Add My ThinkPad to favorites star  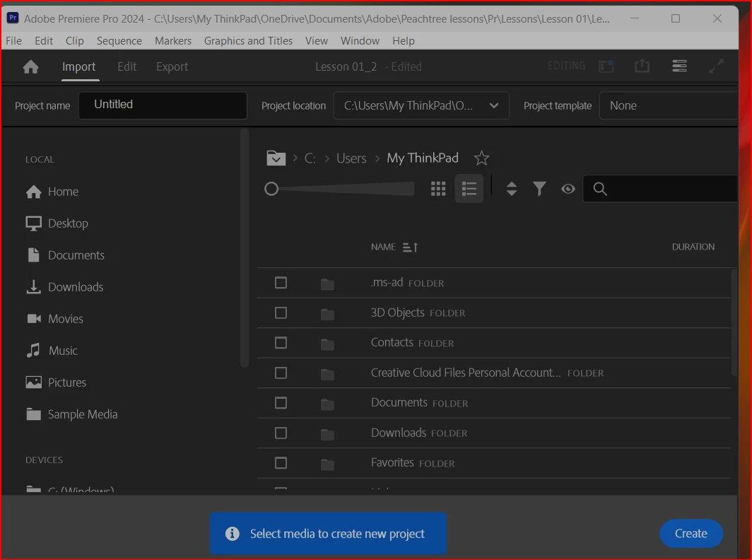481,158
